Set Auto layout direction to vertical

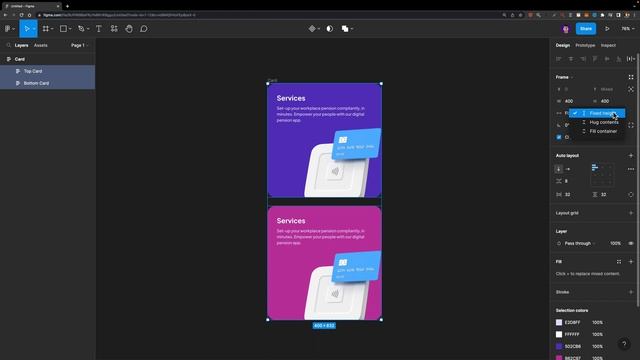[x=558, y=169]
